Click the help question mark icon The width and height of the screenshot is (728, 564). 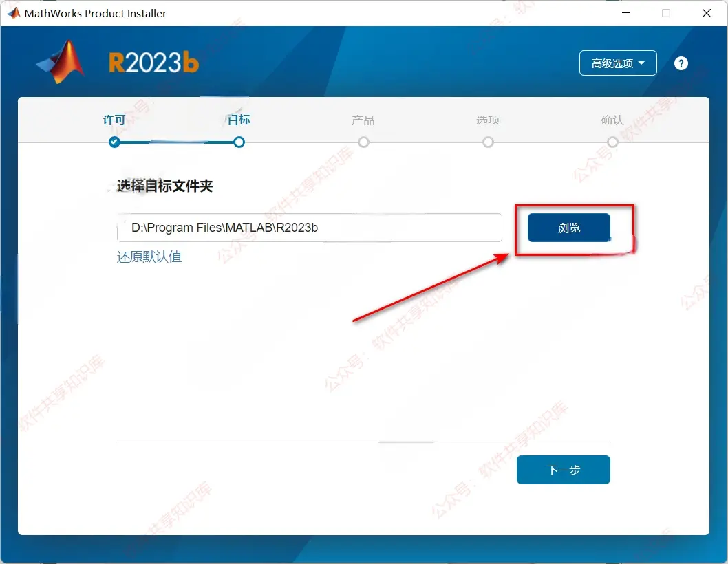[681, 63]
